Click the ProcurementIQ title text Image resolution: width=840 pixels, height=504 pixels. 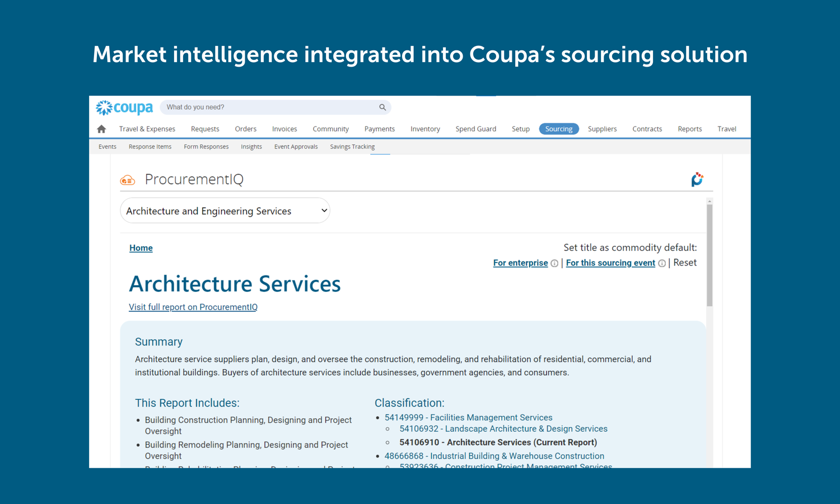tap(194, 179)
